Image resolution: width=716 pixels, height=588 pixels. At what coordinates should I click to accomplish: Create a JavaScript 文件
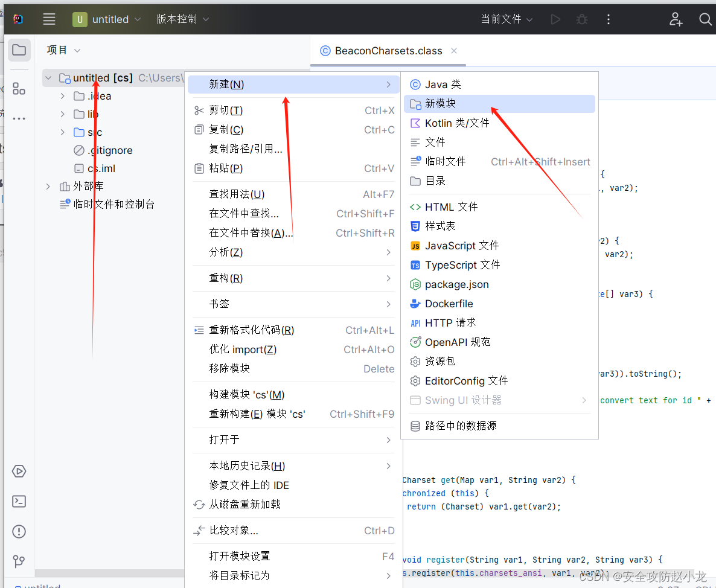tap(499, 246)
